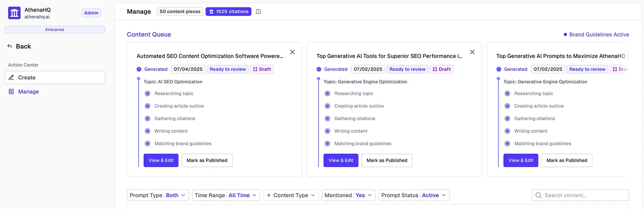
Task: Open the Create section in Action Center
Action: point(55,77)
